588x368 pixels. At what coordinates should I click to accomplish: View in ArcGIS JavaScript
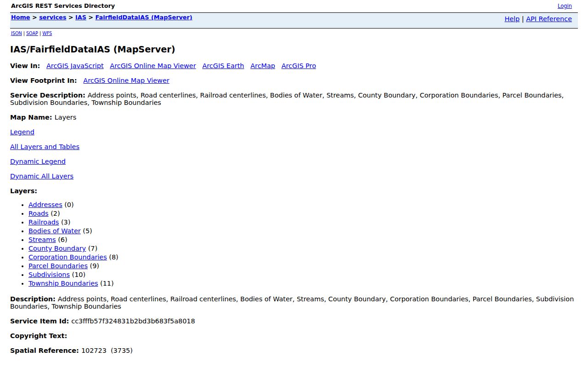click(x=75, y=66)
